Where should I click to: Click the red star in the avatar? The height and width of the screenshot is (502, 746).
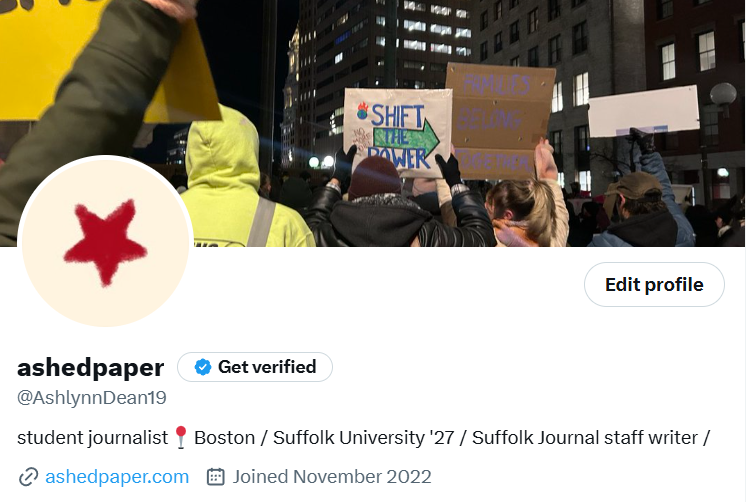click(105, 243)
